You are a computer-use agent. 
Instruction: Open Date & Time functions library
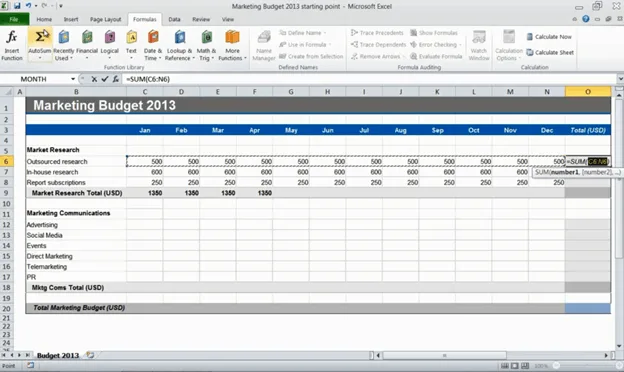pyautogui.click(x=153, y=45)
